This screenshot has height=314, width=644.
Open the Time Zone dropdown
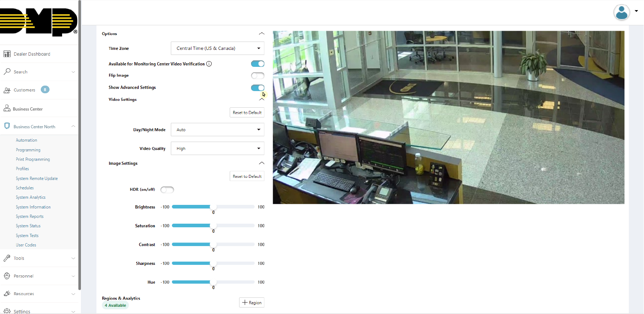click(x=217, y=48)
